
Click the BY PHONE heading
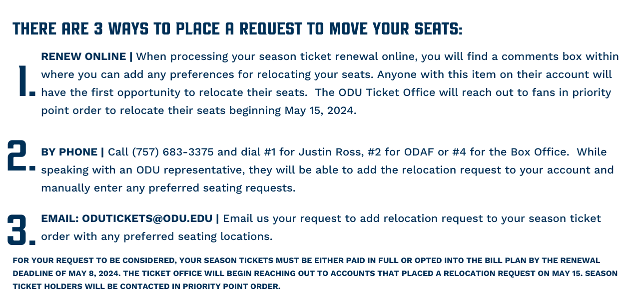tap(69, 152)
